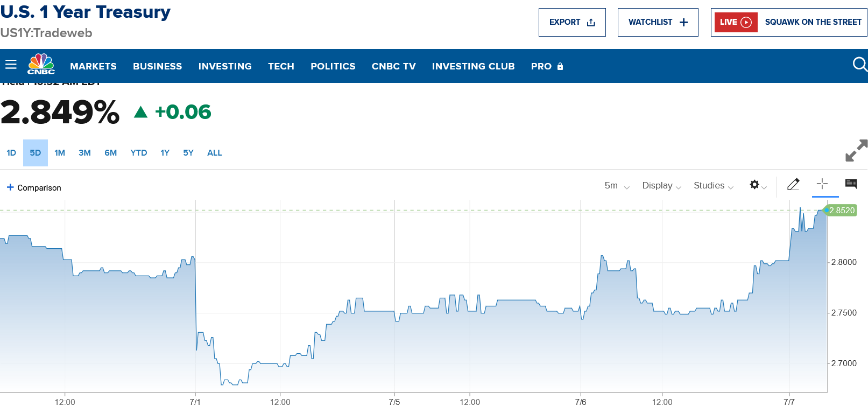Open the Politics menu
Viewport: 868px width, 420px height.
pyautogui.click(x=333, y=66)
